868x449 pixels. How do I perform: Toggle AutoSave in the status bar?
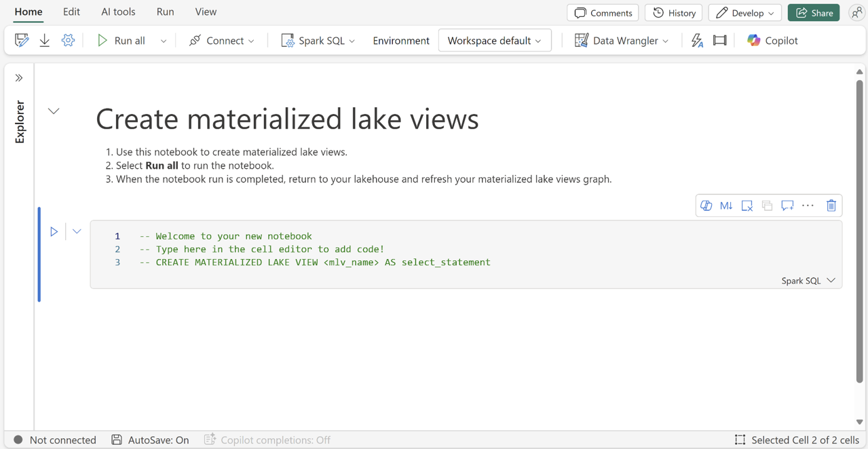pos(151,440)
